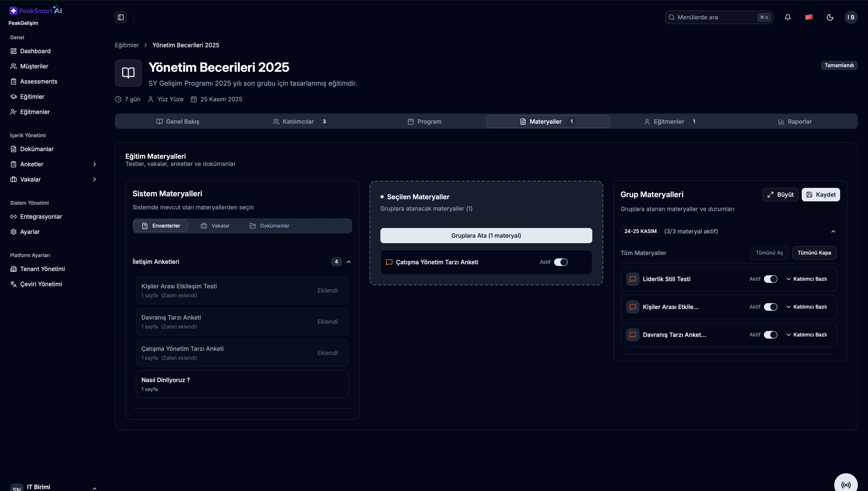Click the Turkish flag language icon
The image size is (868, 491).
(x=809, y=17)
